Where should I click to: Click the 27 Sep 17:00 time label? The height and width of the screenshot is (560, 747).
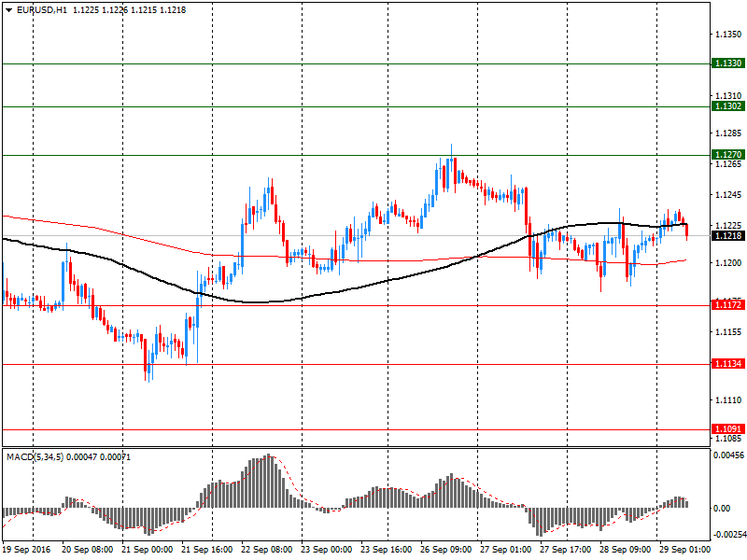[x=566, y=550]
